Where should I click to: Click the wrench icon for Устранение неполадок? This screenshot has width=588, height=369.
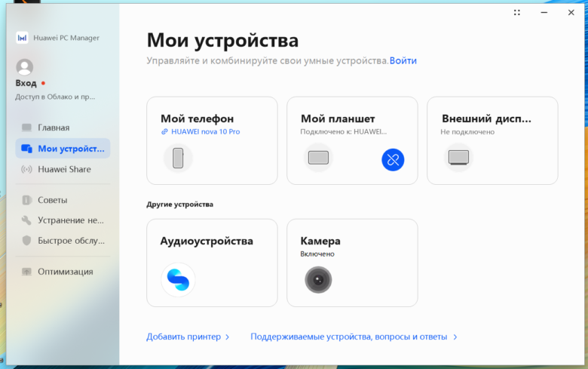[x=26, y=220]
